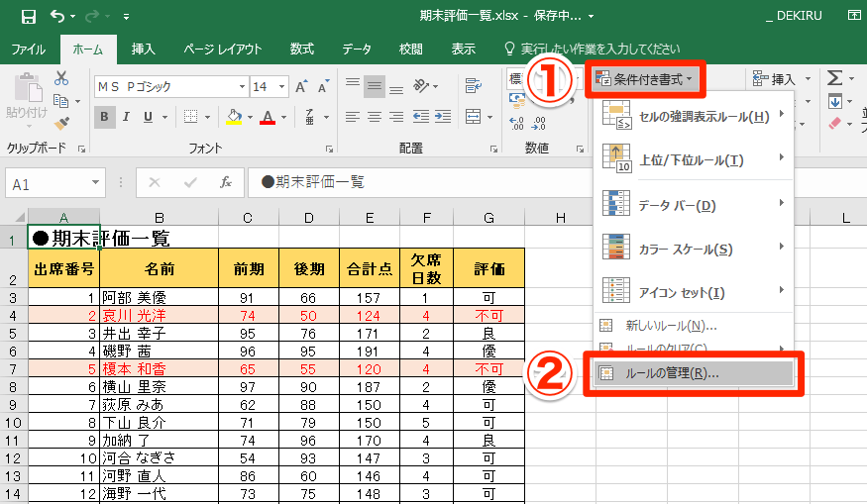This screenshot has height=504, width=867.
Task: Cut selection with the scissors icon
Action: 60,78
